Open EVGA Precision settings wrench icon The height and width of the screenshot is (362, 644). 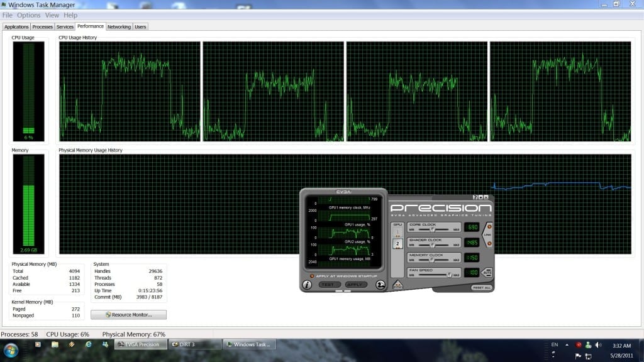click(380, 285)
